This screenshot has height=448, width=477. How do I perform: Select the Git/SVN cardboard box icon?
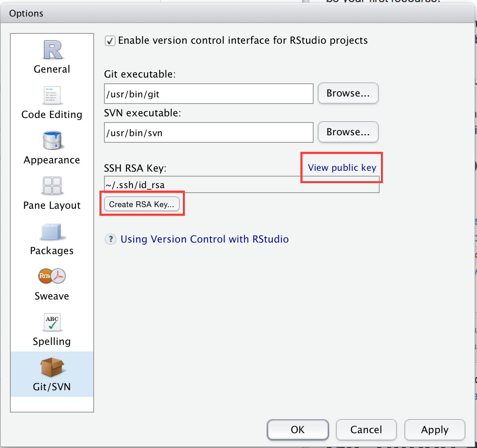coord(52,367)
